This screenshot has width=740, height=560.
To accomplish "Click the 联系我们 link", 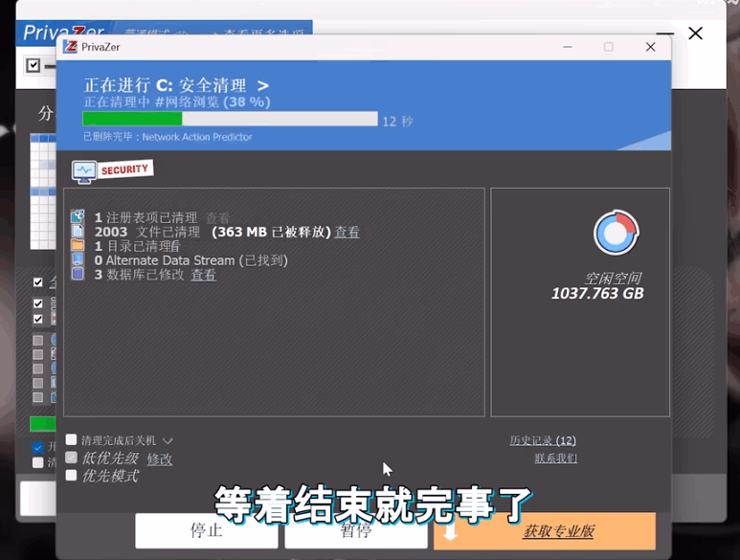I will (555, 459).
